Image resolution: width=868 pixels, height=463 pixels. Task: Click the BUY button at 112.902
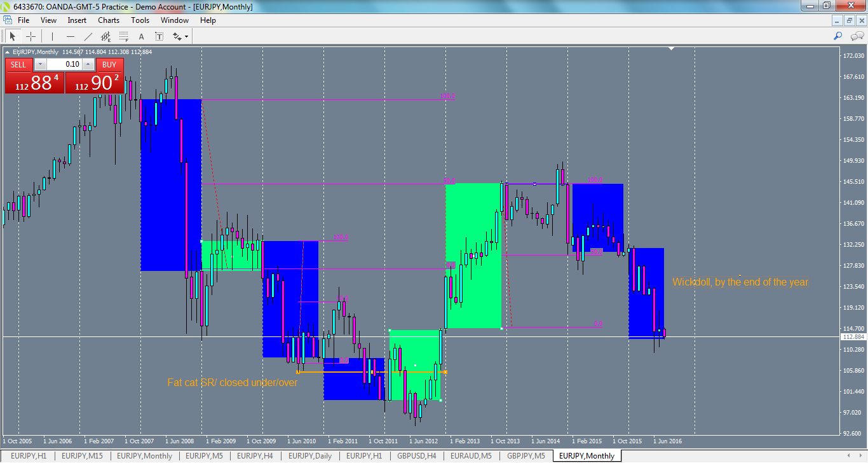(95, 79)
